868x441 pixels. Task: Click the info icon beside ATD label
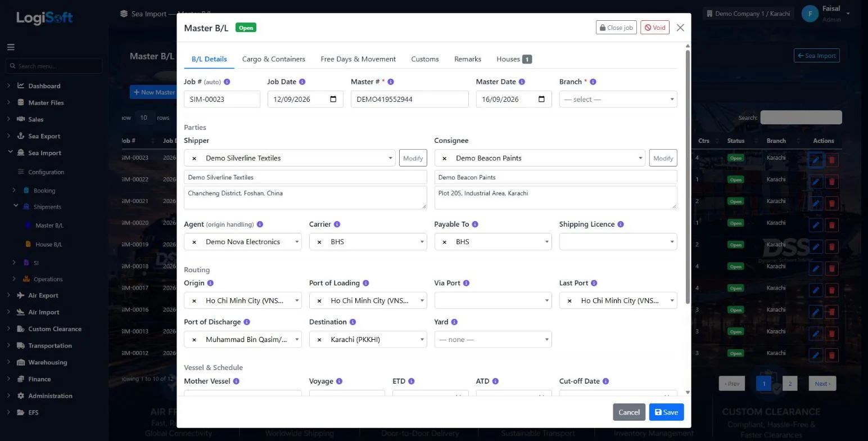[495, 381]
